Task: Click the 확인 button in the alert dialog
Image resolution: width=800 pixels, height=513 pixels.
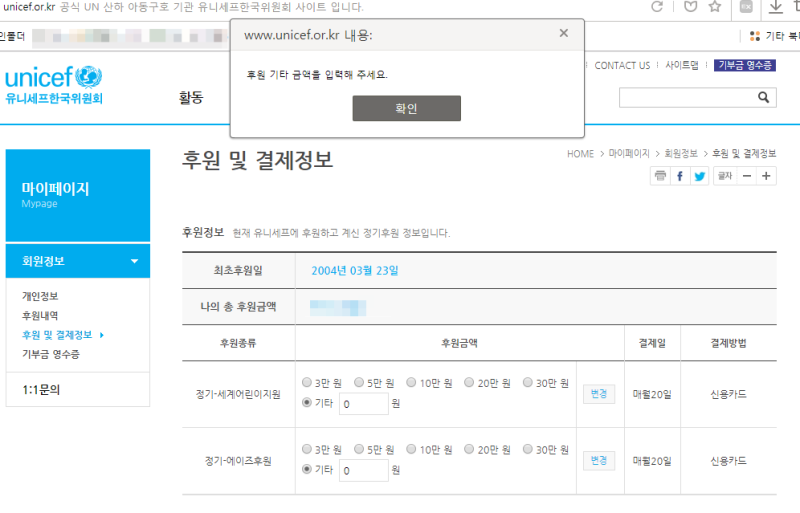Action: (406, 108)
